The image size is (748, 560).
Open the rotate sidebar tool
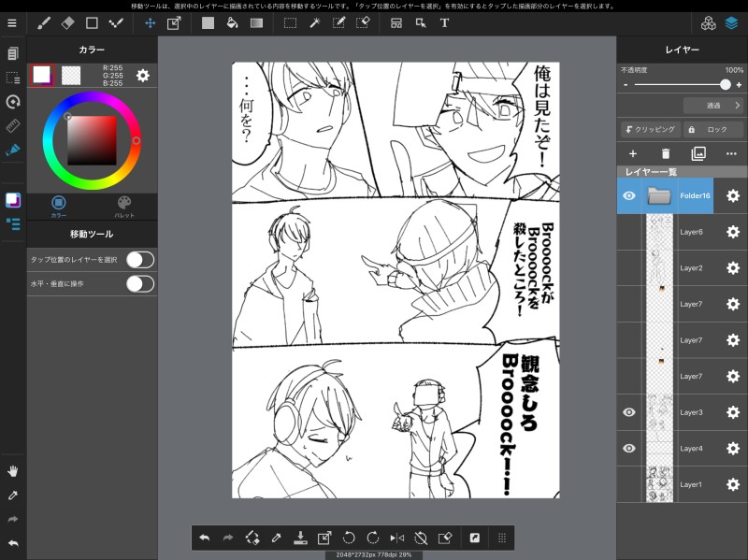(13, 102)
